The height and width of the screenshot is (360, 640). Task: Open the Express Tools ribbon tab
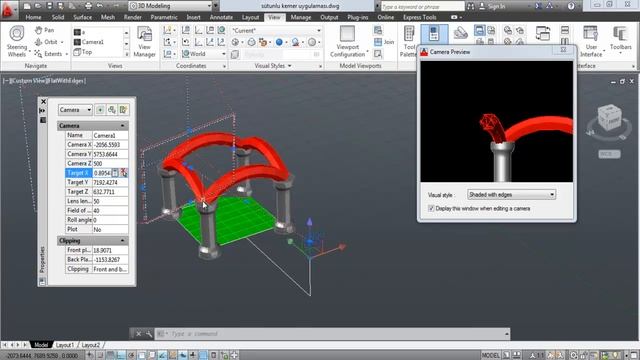[x=420, y=17]
